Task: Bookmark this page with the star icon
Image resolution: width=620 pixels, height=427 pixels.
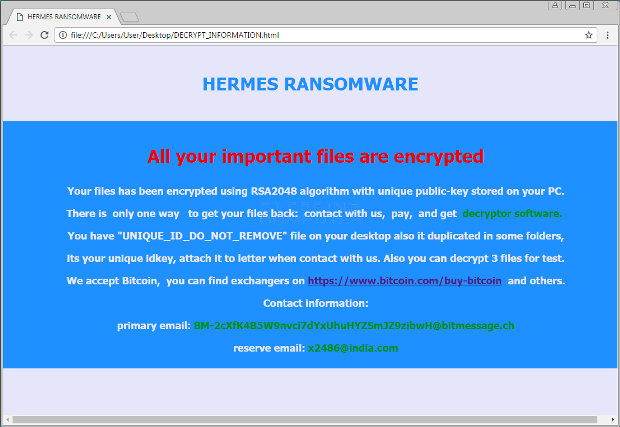Action: pos(589,35)
